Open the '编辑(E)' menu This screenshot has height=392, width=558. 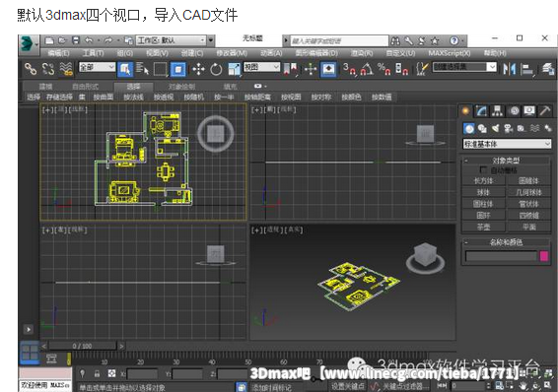[x=59, y=53]
